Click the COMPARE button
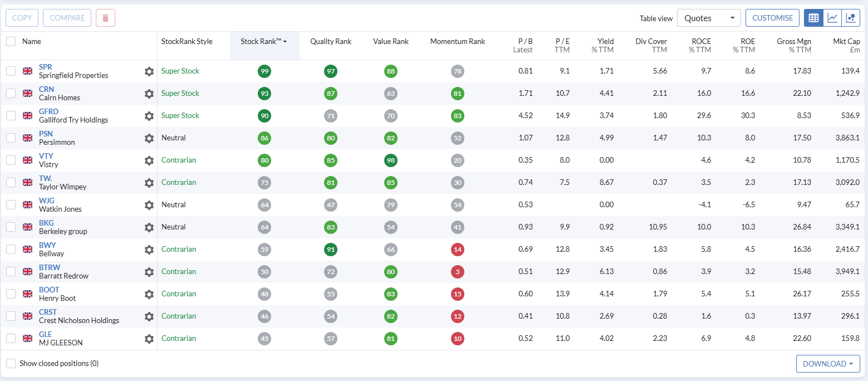The image size is (868, 381). tap(67, 18)
